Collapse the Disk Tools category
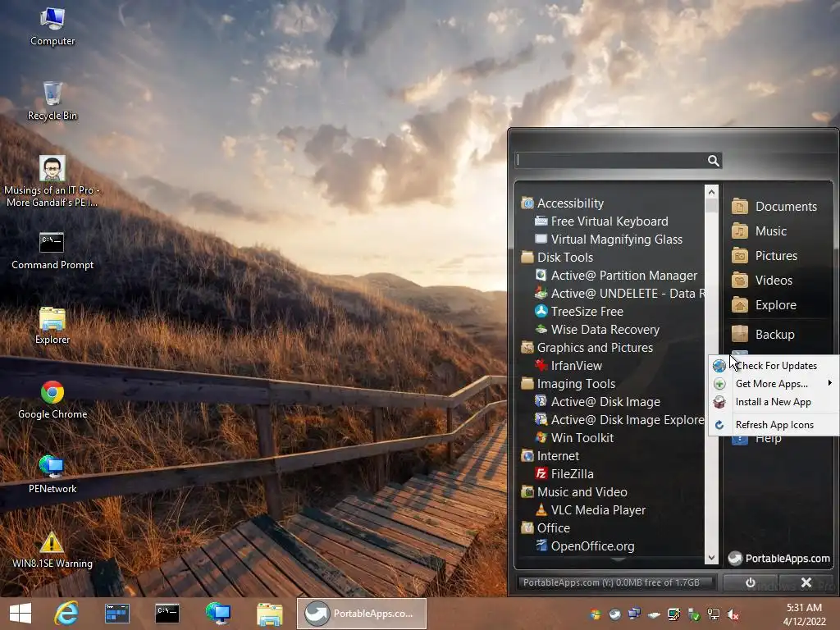 557,257
